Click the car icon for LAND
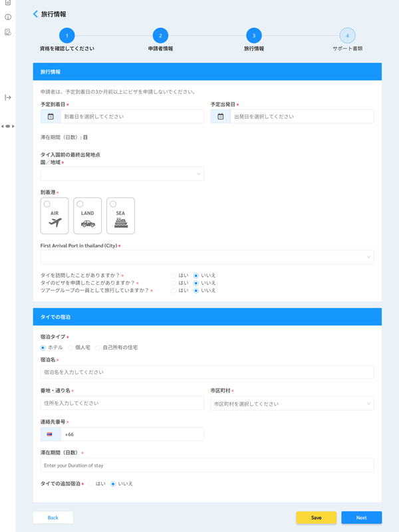 pos(88,224)
